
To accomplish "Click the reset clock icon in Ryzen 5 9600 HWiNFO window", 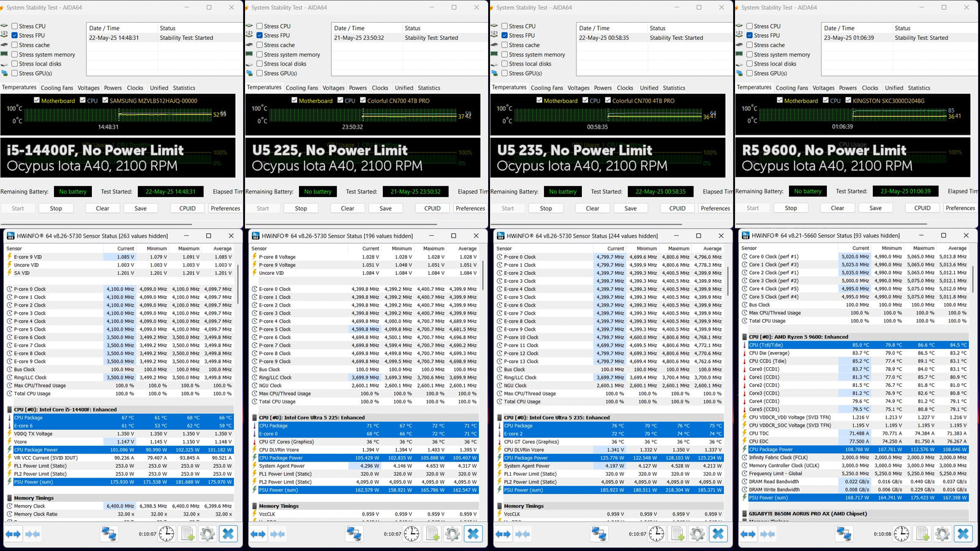I will (902, 534).
